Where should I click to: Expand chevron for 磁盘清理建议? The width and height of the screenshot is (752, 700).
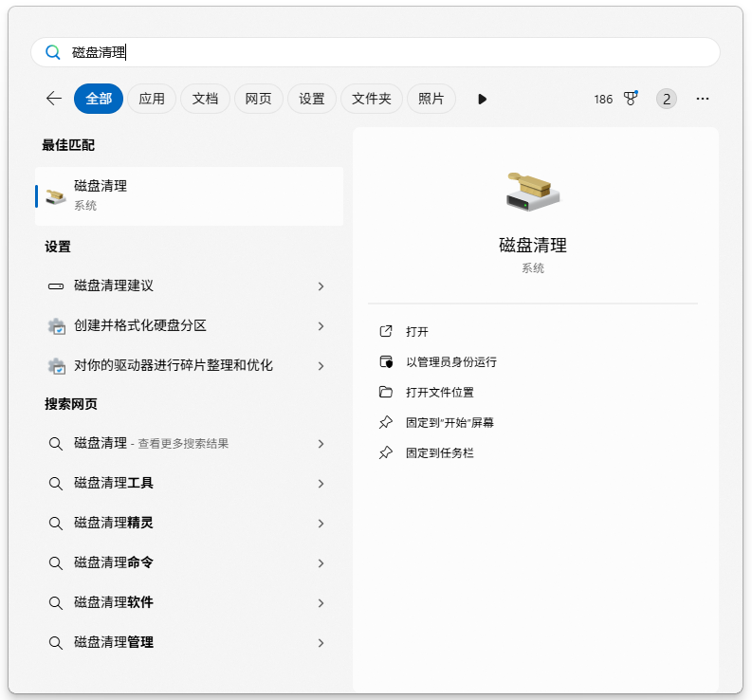(x=321, y=286)
